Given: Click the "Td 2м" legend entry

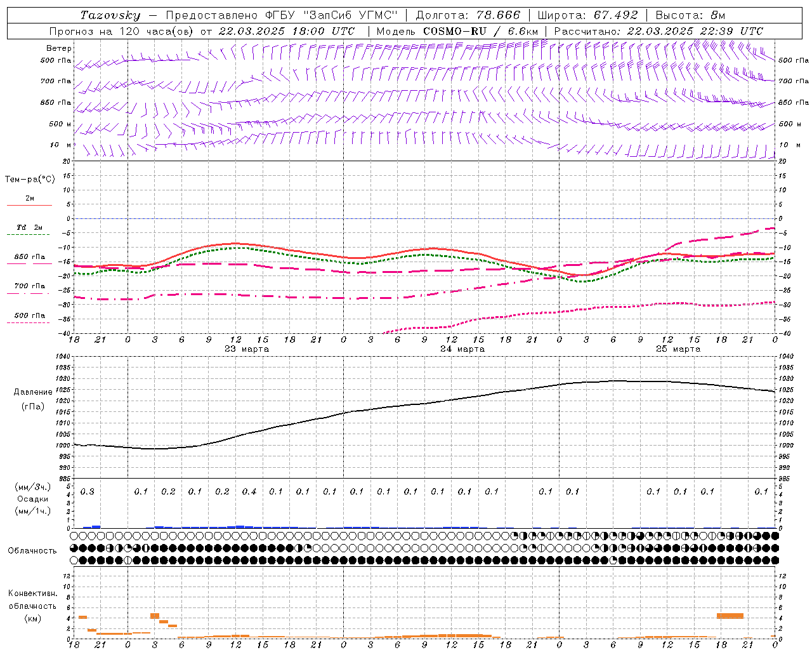Looking at the screenshot, I should (x=30, y=227).
